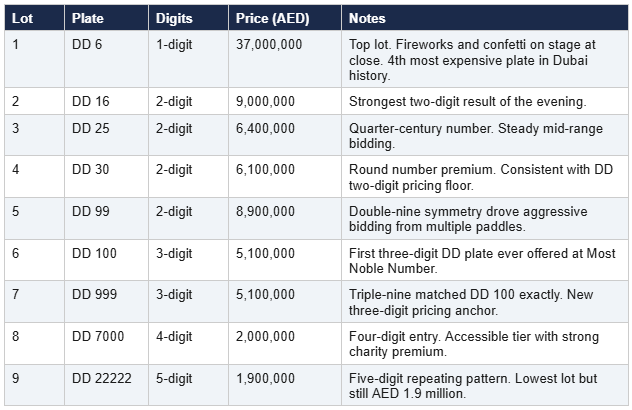Screen dimensions: 632x410
Task: Click the DD 16 plate cell
Action: (x=91, y=101)
